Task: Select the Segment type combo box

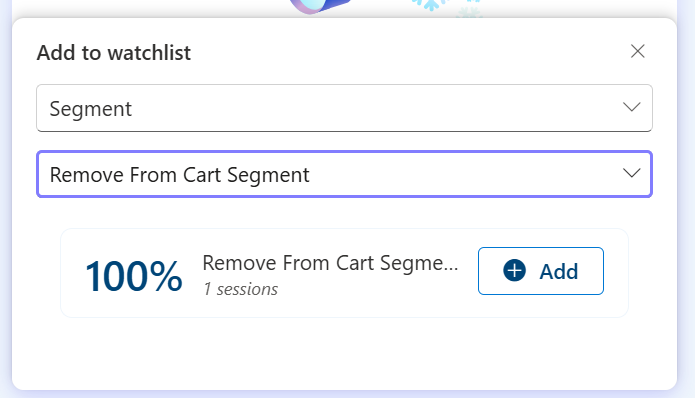Action: click(x=344, y=108)
